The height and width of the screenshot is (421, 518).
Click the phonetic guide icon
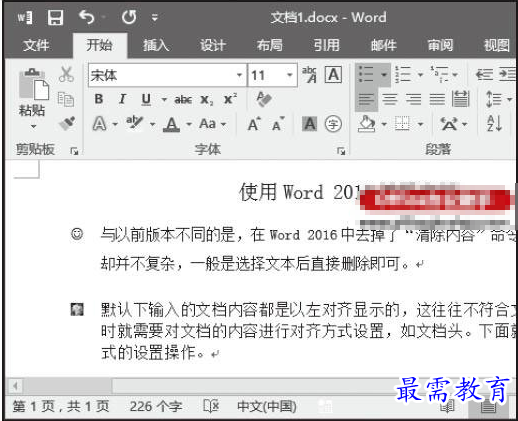[x=309, y=75]
